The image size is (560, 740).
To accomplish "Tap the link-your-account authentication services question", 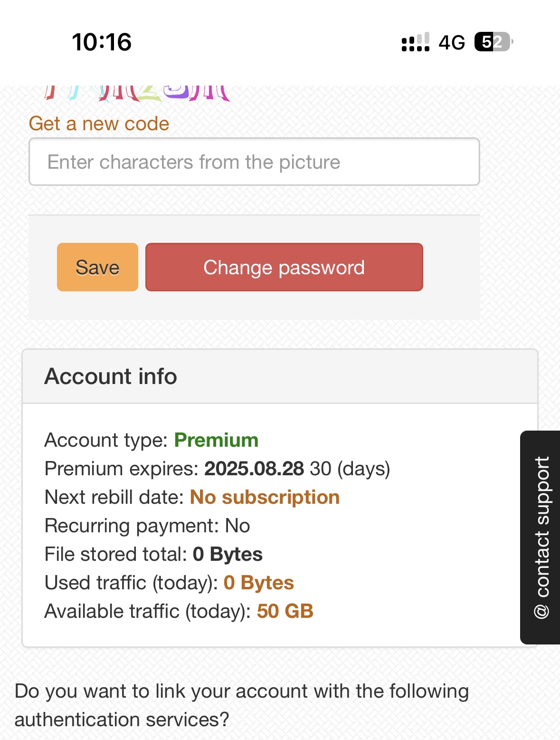I will click(x=241, y=705).
